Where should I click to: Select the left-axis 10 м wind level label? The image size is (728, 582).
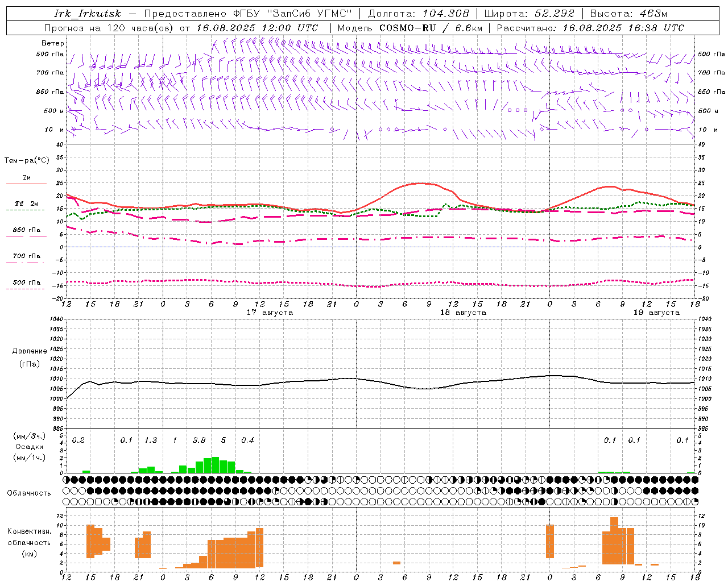pyautogui.click(x=54, y=130)
